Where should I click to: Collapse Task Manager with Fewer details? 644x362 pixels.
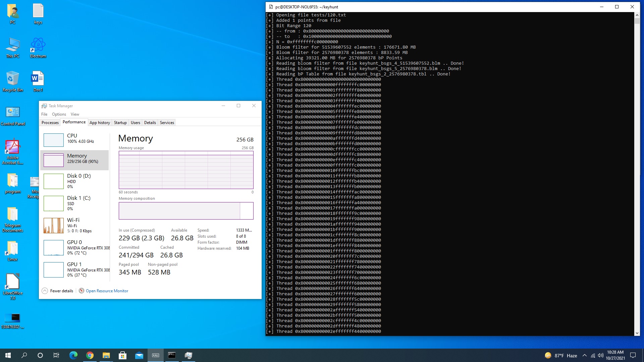coord(58,291)
